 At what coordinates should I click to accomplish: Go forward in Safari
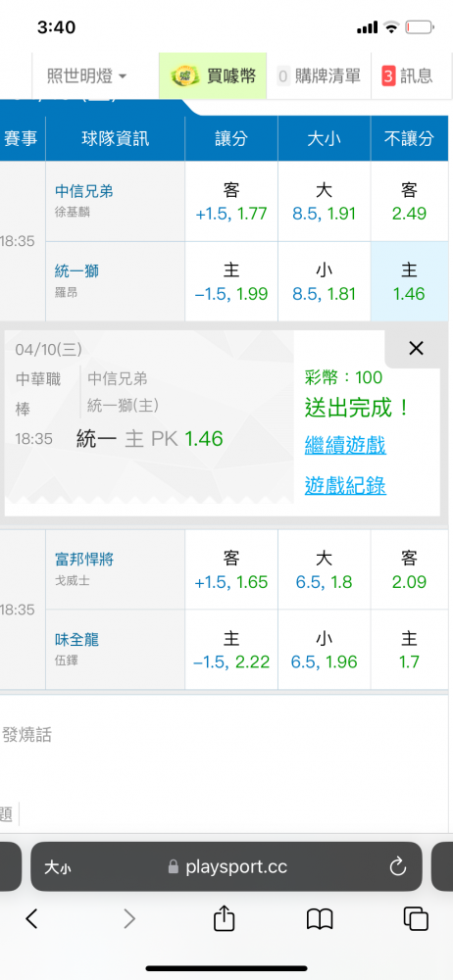[129, 919]
